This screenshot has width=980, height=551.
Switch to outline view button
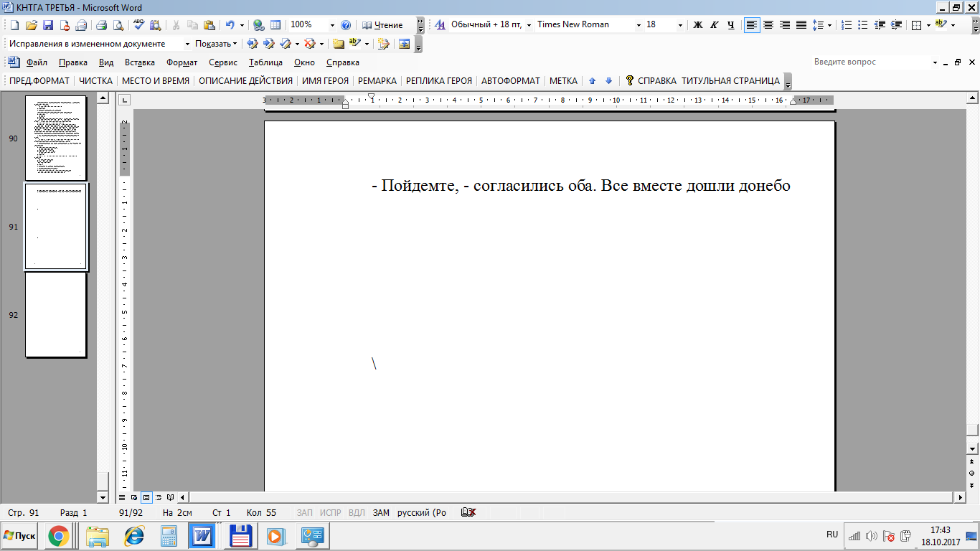[159, 496]
